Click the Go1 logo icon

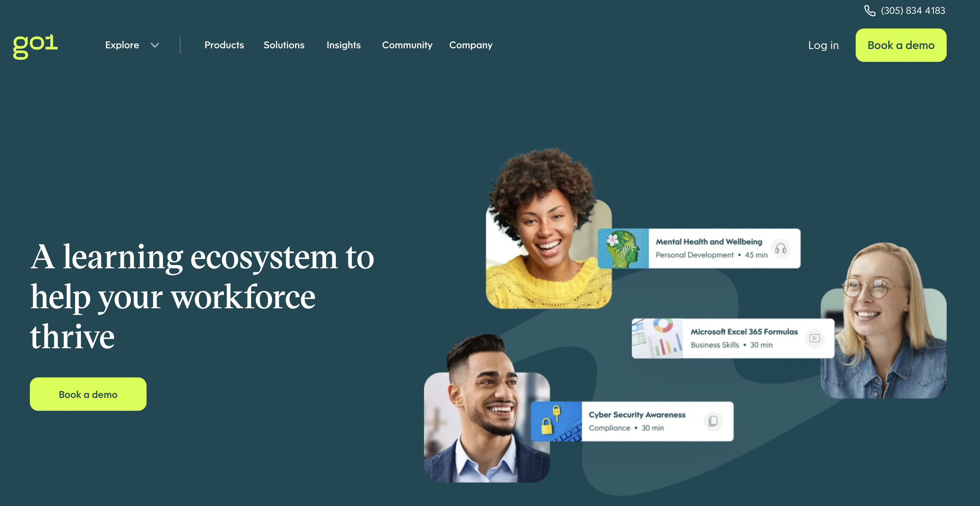pos(35,44)
